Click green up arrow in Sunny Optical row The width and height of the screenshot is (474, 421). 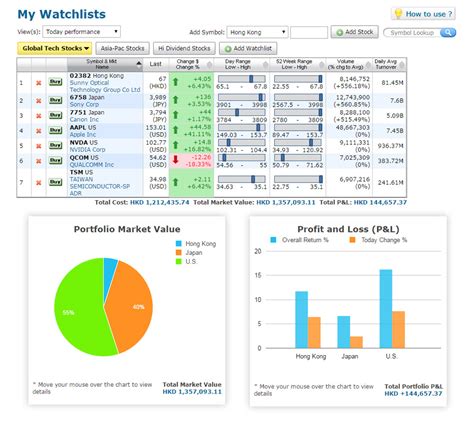[x=175, y=82]
